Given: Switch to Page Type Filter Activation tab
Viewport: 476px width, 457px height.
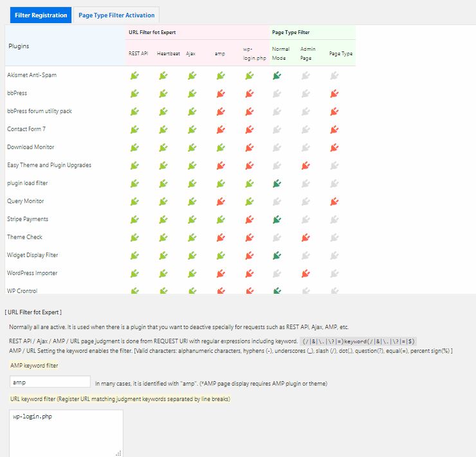Looking at the screenshot, I should [116, 15].
